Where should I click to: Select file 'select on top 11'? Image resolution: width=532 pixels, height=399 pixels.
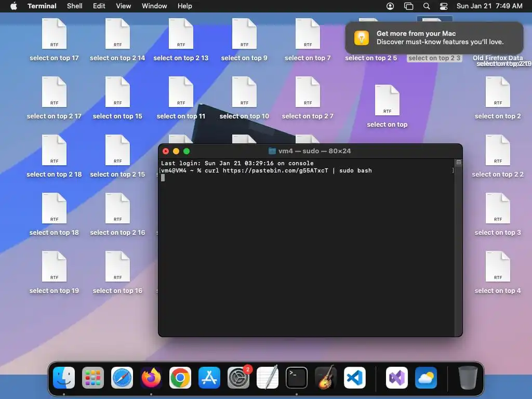181,98
